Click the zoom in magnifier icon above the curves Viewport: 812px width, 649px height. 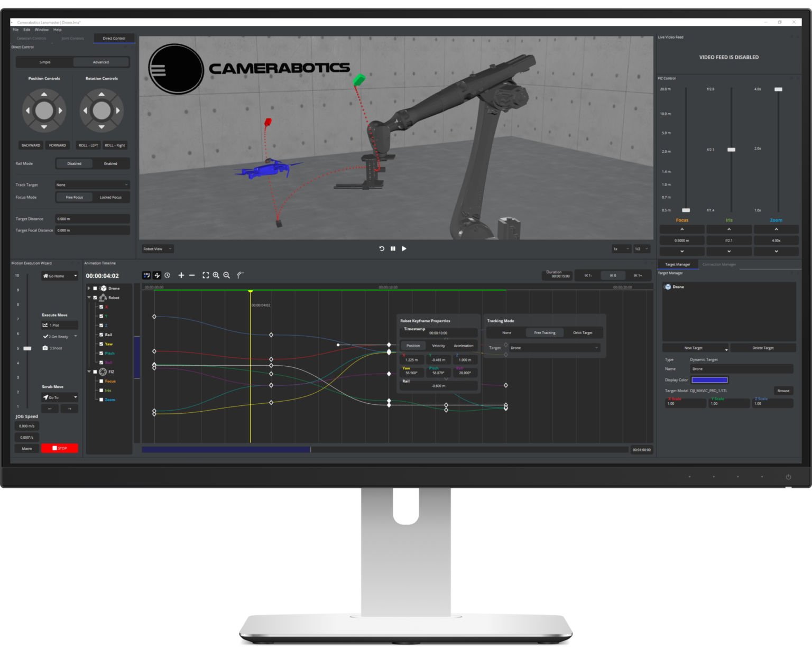[216, 275]
